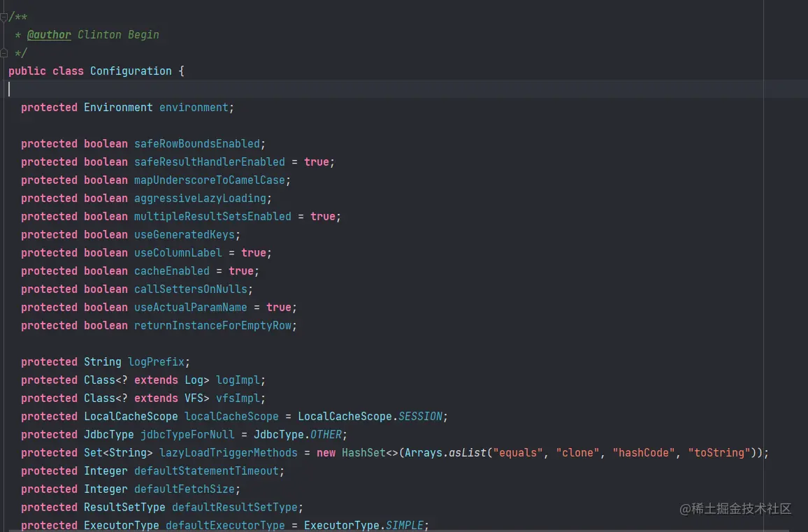Click the "Set<String>" type declaration
Image resolution: width=808 pixels, height=532 pixels.
(x=119, y=452)
